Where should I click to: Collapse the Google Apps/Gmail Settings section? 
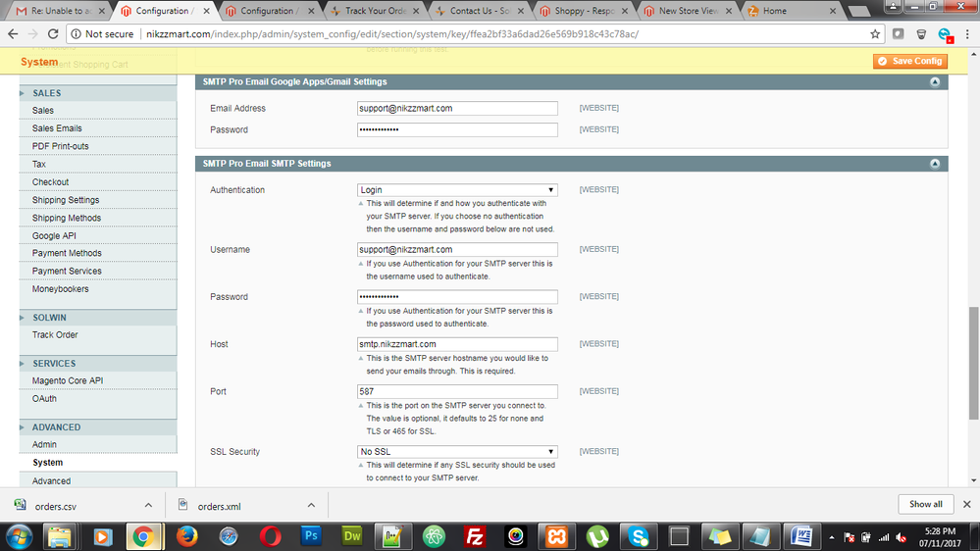click(x=935, y=82)
